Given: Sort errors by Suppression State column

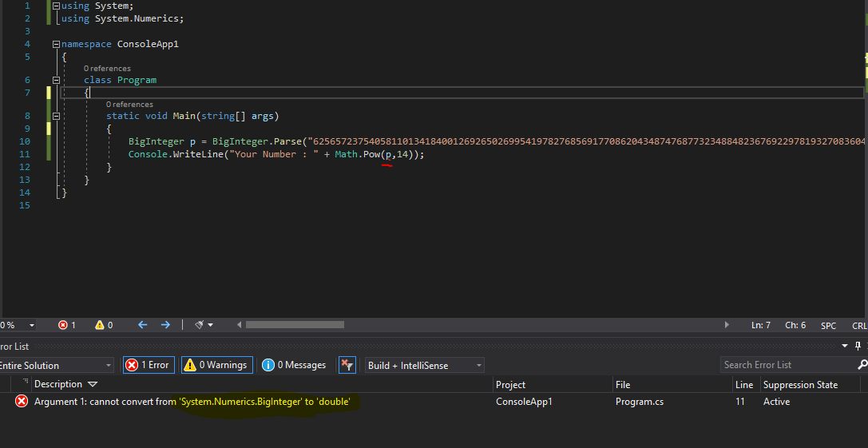Looking at the screenshot, I should pos(800,384).
